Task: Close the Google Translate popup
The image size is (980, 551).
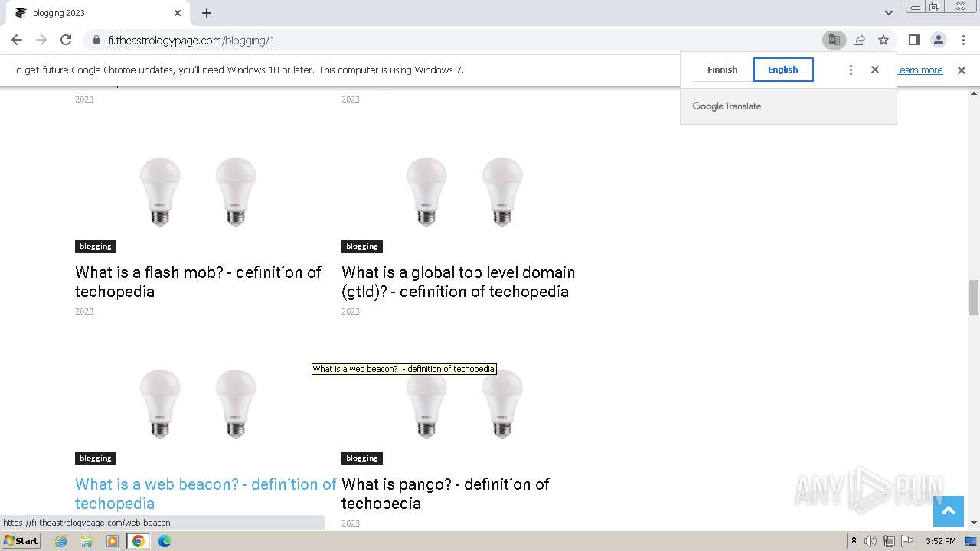Action: (x=875, y=70)
